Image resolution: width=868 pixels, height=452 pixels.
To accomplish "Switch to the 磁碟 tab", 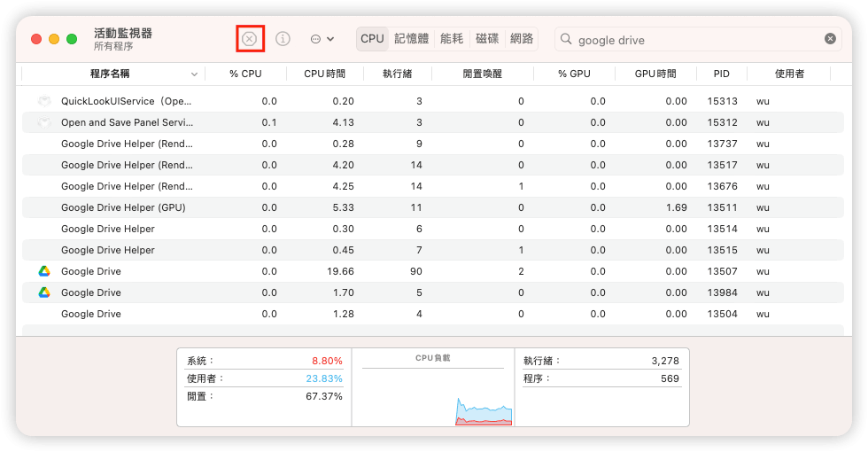I will pos(487,39).
